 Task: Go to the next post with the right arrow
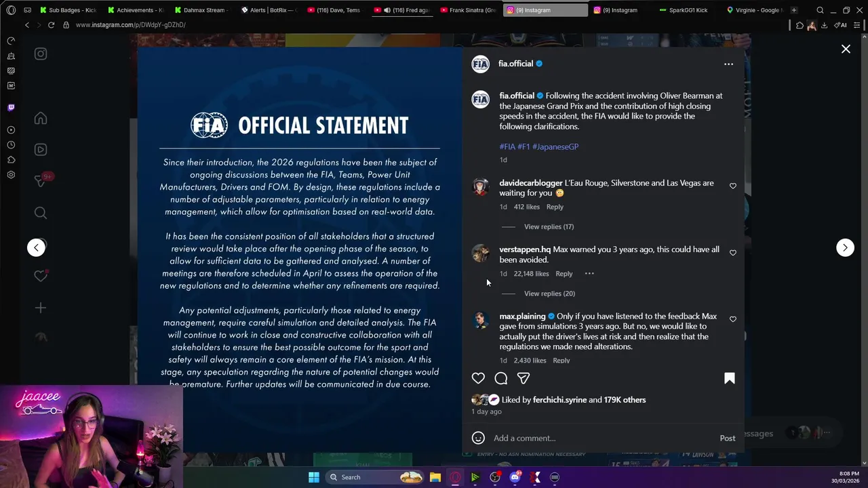pyautogui.click(x=845, y=247)
